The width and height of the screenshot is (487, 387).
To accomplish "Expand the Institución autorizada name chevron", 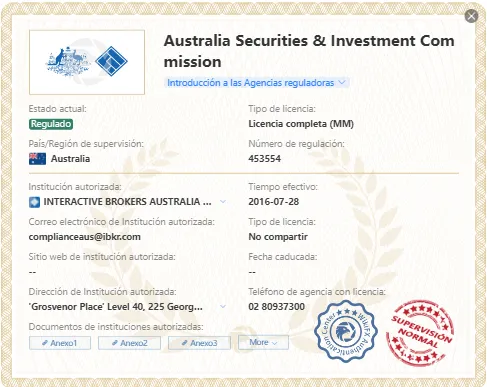I will coord(223,202).
